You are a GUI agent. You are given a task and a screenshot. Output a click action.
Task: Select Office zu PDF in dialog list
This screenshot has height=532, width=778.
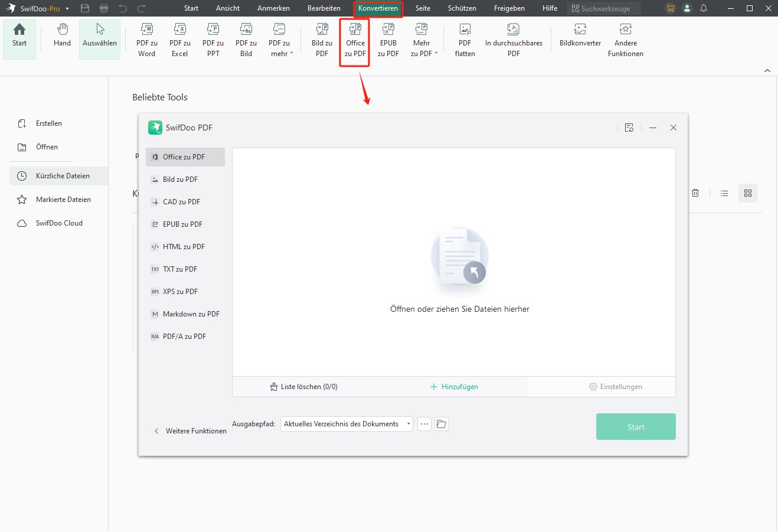185,157
